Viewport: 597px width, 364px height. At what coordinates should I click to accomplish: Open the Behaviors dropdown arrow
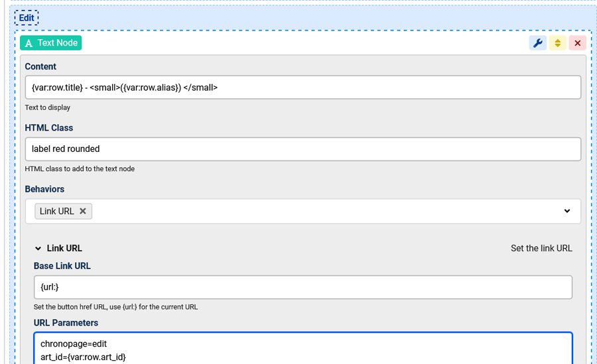click(567, 211)
